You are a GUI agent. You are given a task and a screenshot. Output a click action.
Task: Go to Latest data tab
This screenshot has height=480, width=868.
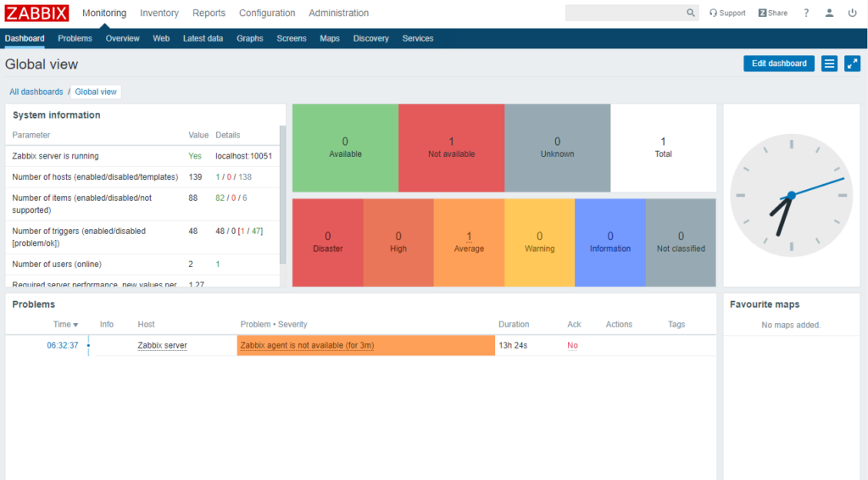tap(203, 38)
